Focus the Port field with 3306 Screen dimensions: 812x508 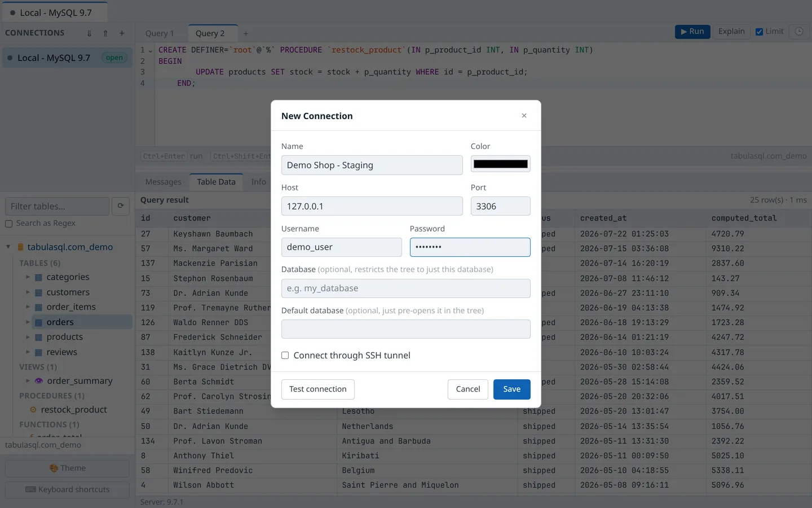tap(500, 206)
